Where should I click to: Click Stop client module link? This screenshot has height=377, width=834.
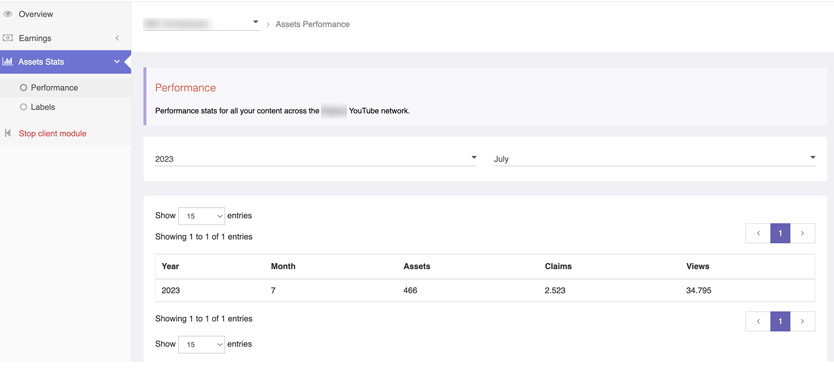point(52,133)
